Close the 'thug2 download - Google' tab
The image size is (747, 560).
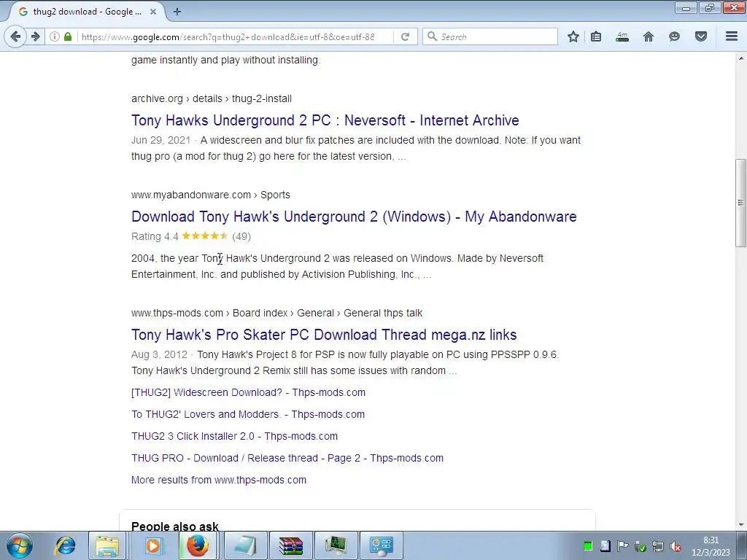click(153, 12)
